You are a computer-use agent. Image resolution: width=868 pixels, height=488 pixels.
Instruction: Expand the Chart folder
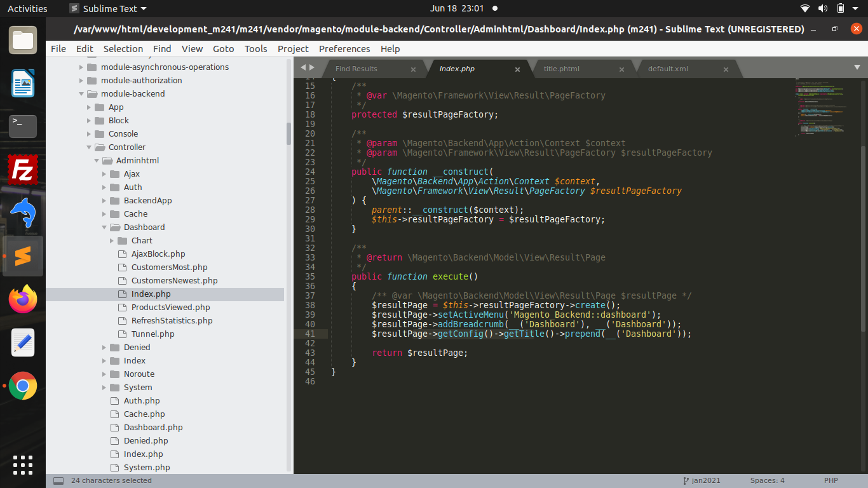[x=112, y=241]
